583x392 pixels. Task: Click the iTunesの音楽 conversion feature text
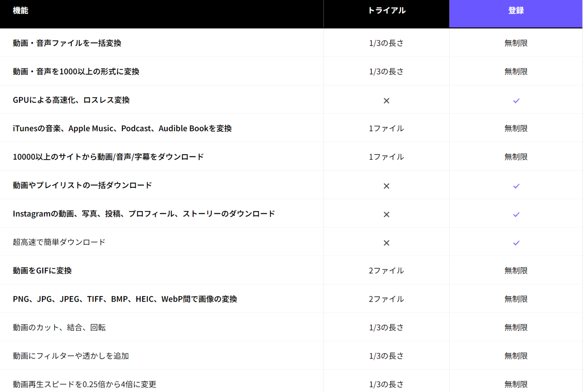click(122, 129)
